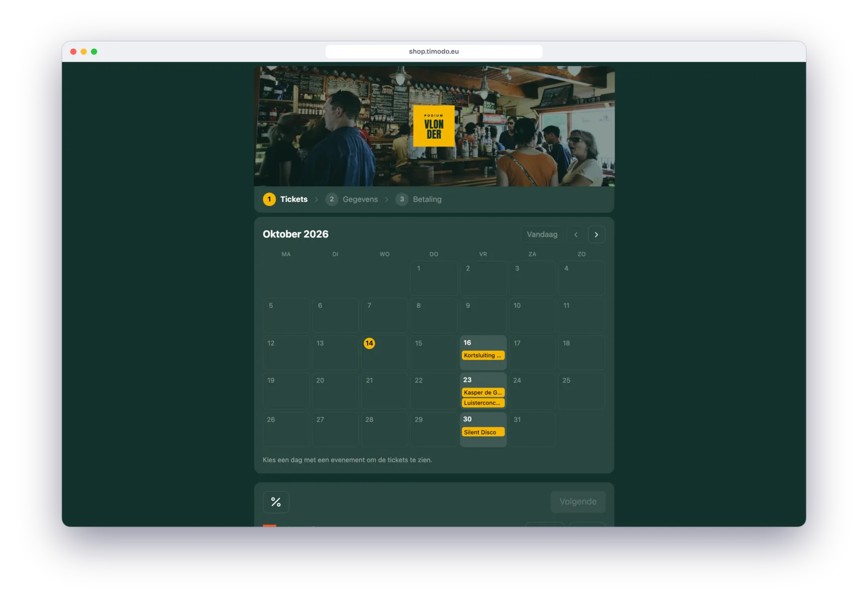868x599 pixels.
Task: Click the ZO weekday column header
Action: (582, 254)
